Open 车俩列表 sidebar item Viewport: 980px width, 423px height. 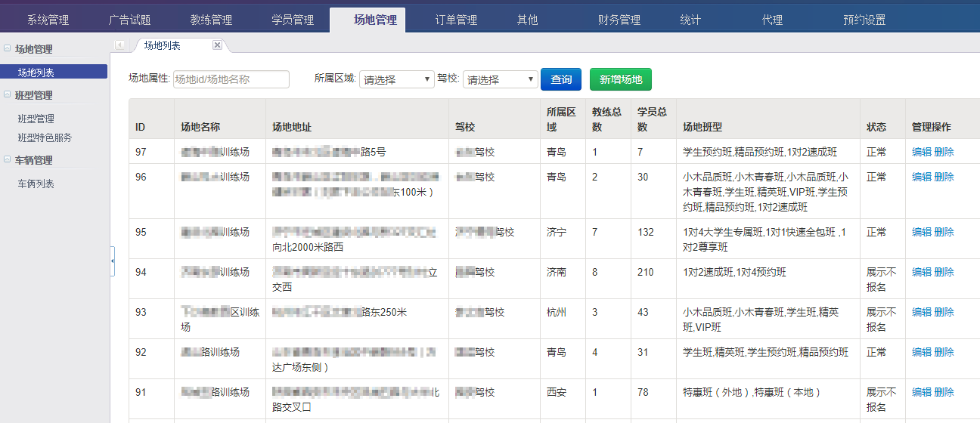(x=36, y=184)
